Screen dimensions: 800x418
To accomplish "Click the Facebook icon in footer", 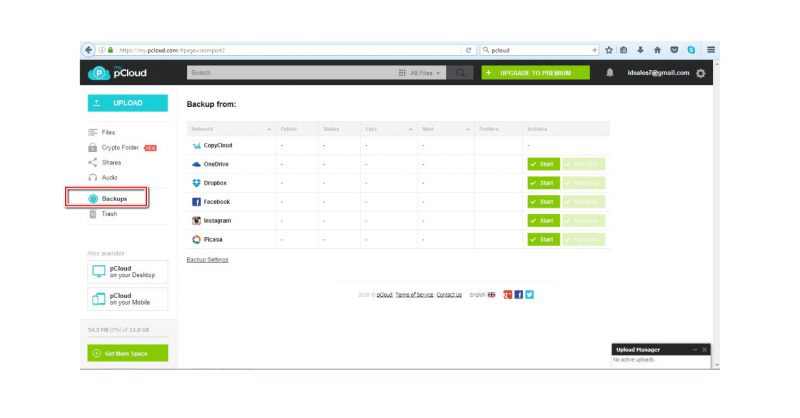I will (518, 294).
